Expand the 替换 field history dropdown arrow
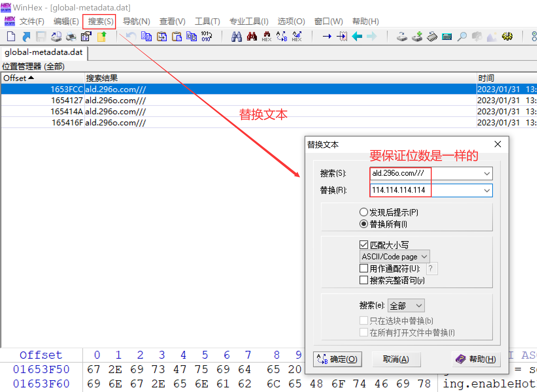Screen dimensions: 537x392 pos(487,190)
